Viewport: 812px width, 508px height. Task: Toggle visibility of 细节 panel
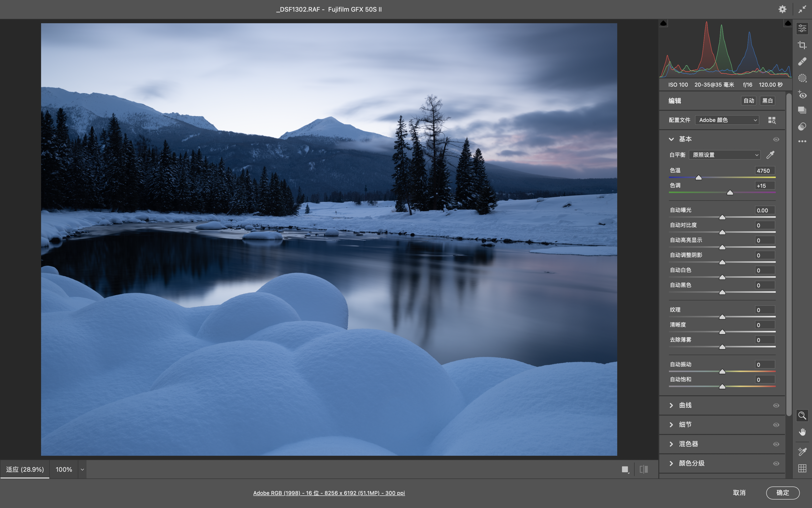pyautogui.click(x=776, y=425)
